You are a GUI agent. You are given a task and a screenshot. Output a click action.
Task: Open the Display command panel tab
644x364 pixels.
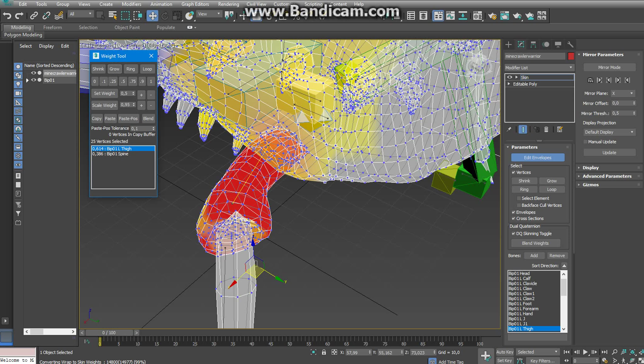pyautogui.click(x=558, y=45)
